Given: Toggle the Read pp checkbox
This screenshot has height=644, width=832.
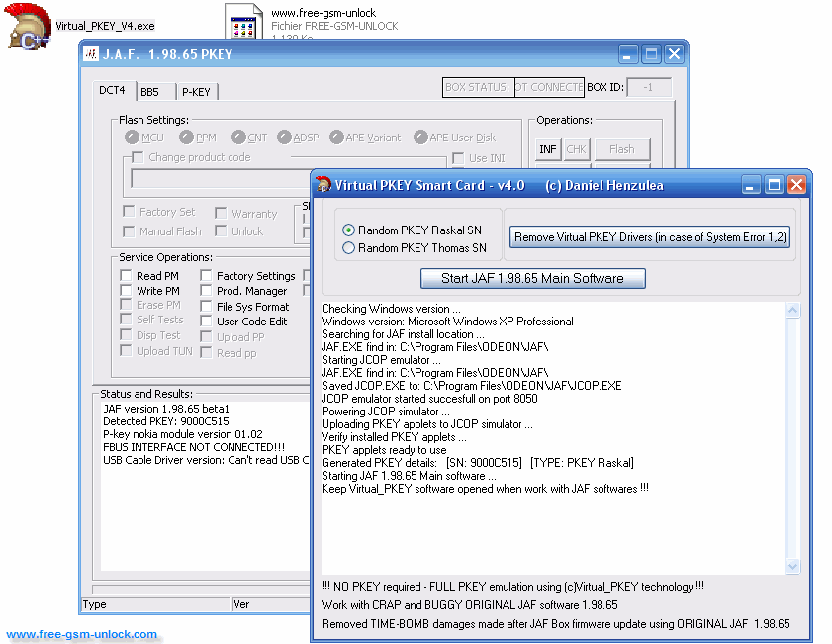Looking at the screenshot, I should tap(206, 353).
